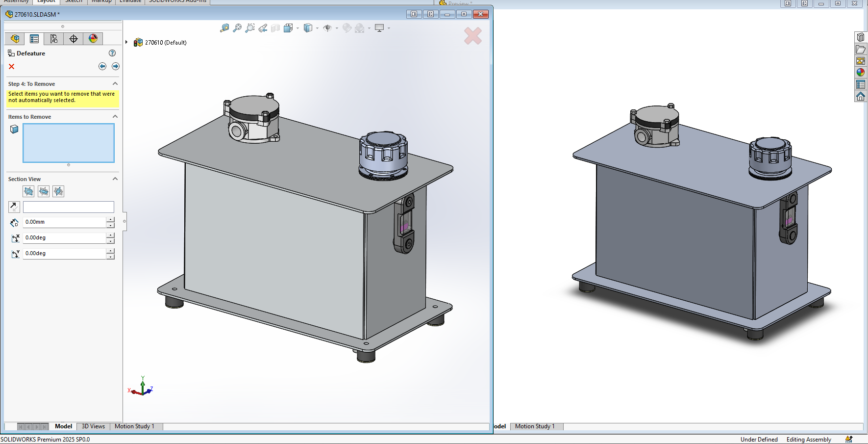Open Defeature help question mark

pyautogui.click(x=112, y=53)
